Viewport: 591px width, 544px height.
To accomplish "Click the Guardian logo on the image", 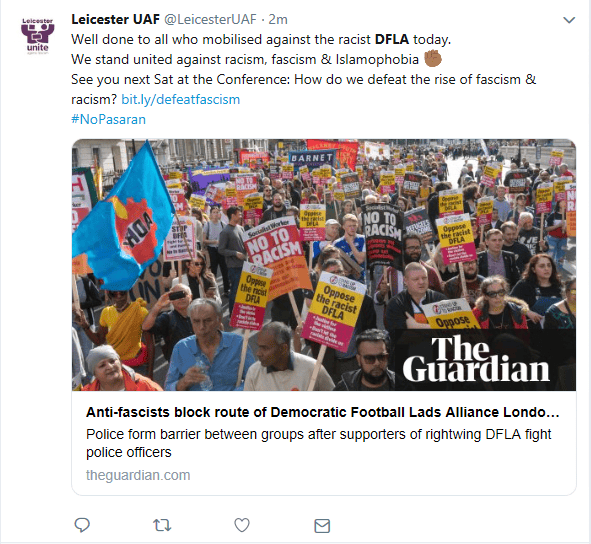I will (x=476, y=360).
